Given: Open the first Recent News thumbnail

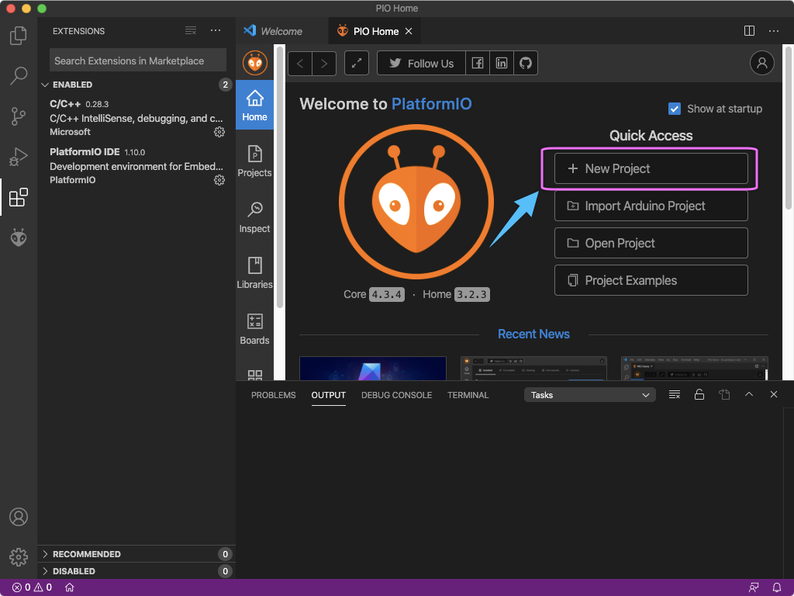Looking at the screenshot, I should tap(372, 367).
